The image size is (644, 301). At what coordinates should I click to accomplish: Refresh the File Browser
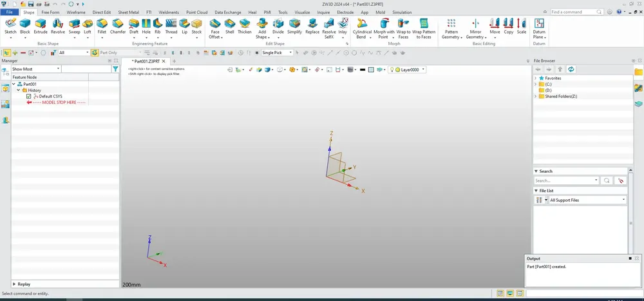click(571, 69)
